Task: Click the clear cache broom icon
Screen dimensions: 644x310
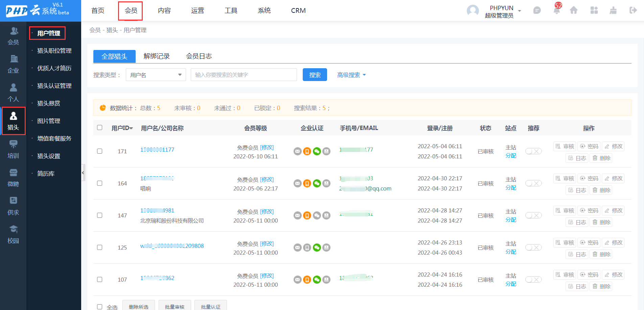Action: click(613, 10)
